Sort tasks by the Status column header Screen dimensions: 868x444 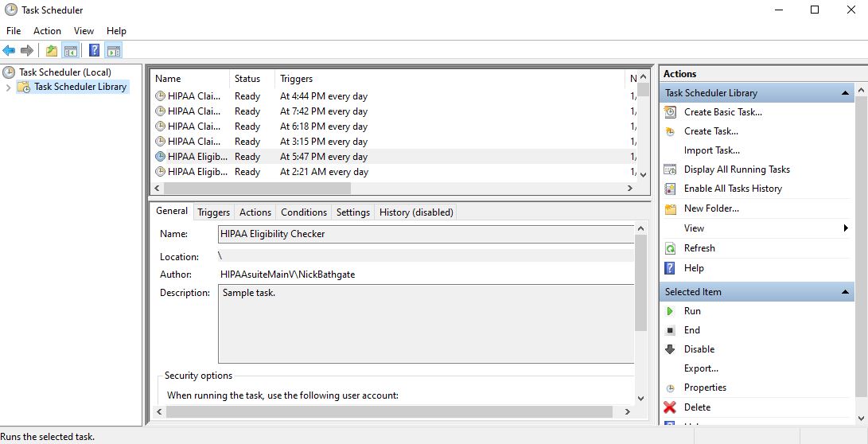pos(252,79)
